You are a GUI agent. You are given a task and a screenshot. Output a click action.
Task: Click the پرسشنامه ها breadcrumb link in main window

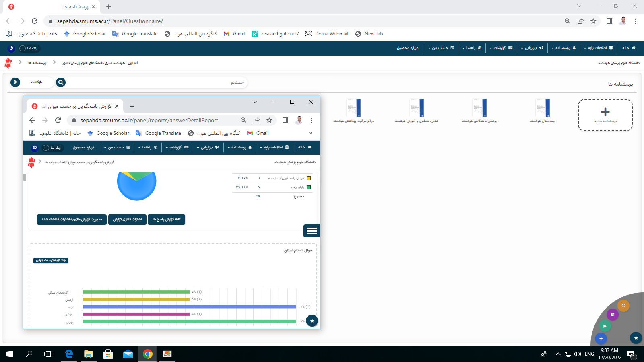[37, 63]
